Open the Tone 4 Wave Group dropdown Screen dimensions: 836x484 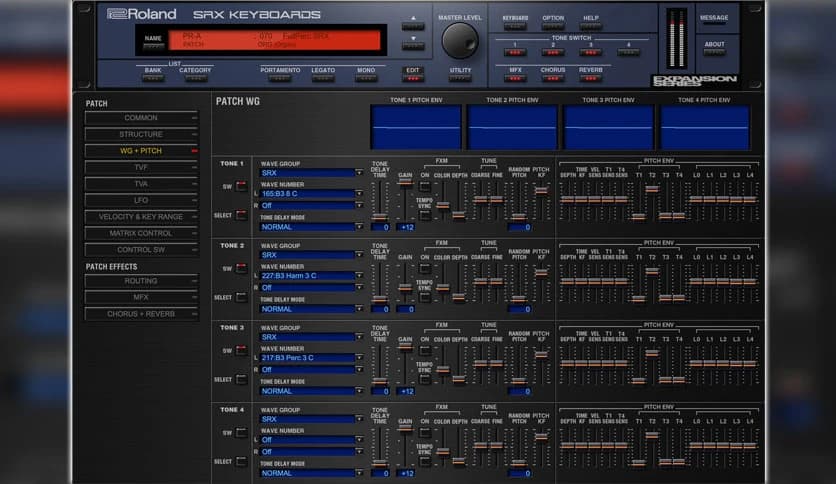311,419
